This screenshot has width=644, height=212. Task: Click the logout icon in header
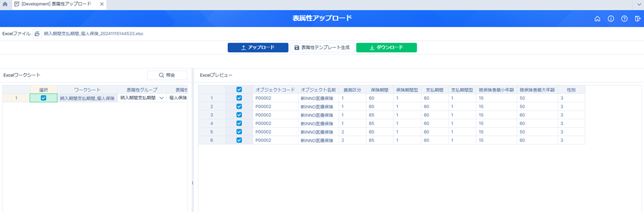638,19
